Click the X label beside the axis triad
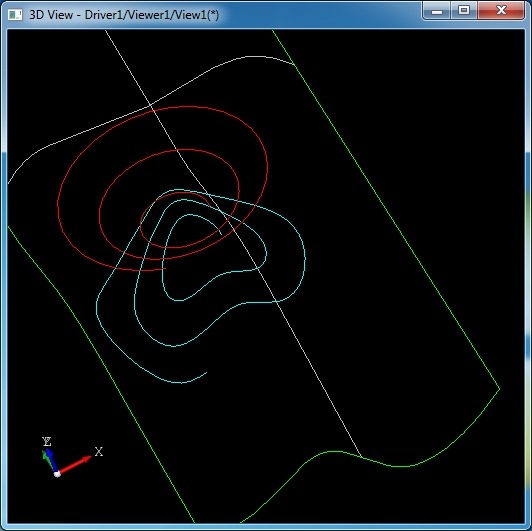The height and width of the screenshot is (531, 532). point(99,452)
